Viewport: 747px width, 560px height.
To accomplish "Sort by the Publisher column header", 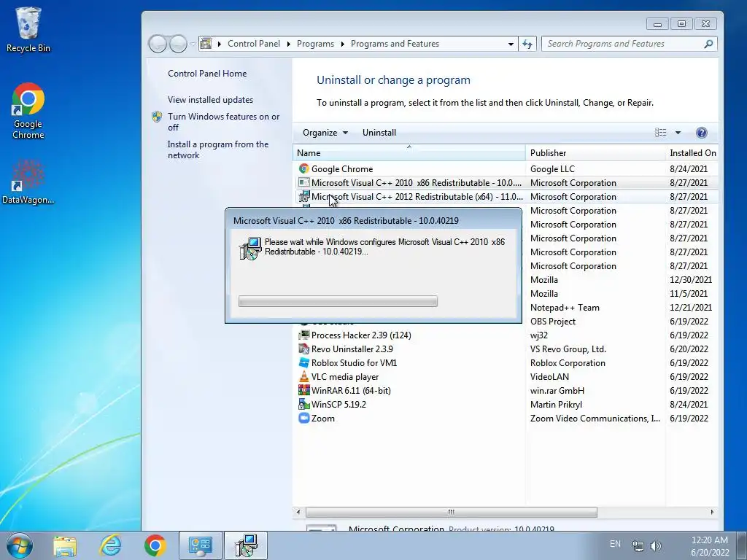I will (x=595, y=153).
